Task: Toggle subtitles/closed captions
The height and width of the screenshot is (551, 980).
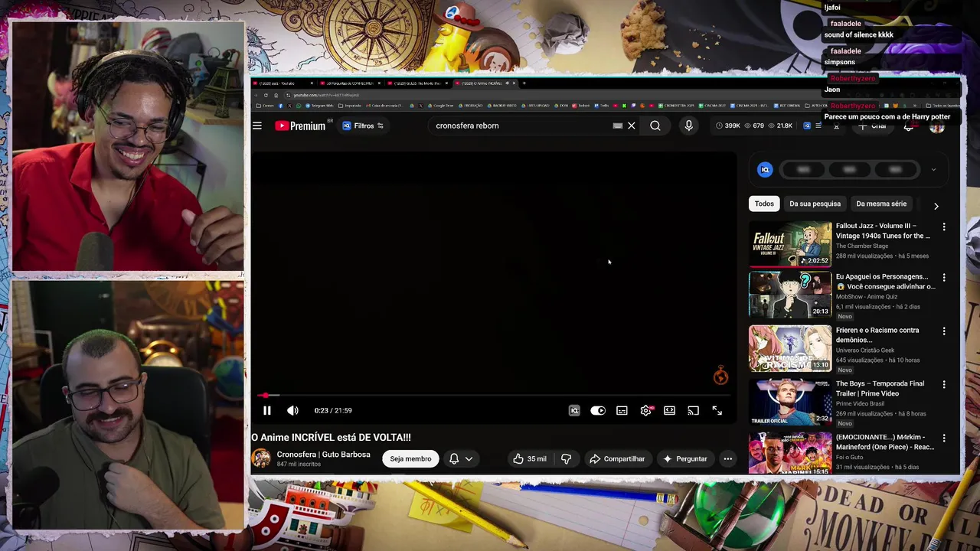Action: 622,410
